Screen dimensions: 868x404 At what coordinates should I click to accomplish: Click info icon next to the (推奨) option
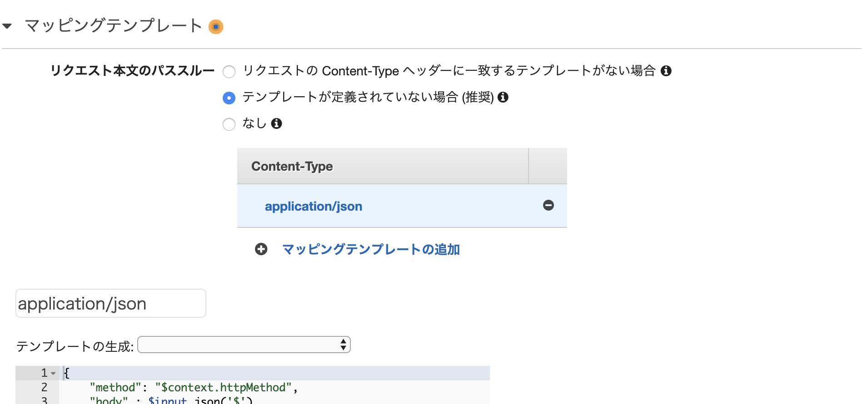click(x=503, y=97)
